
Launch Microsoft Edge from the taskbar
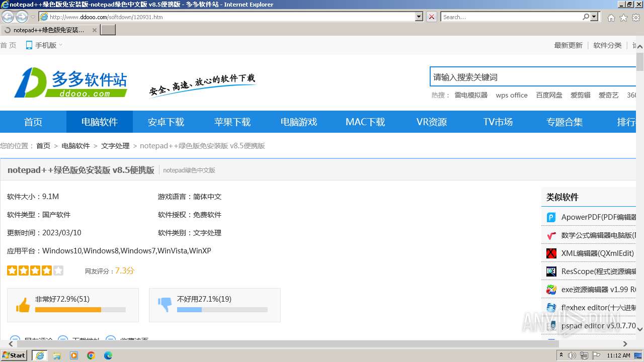(108, 355)
